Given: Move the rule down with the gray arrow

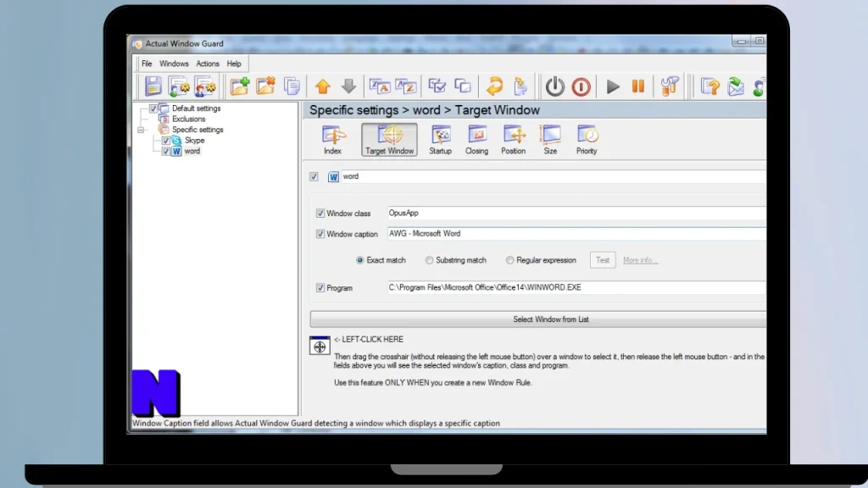Looking at the screenshot, I should (348, 86).
